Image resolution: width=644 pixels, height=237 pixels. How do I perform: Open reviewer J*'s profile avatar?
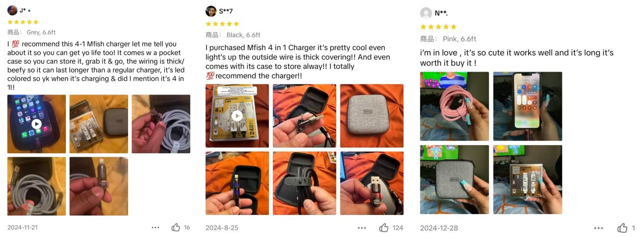(13, 10)
